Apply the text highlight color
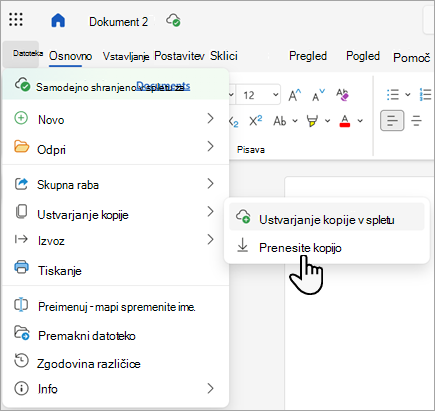 pos(312,121)
